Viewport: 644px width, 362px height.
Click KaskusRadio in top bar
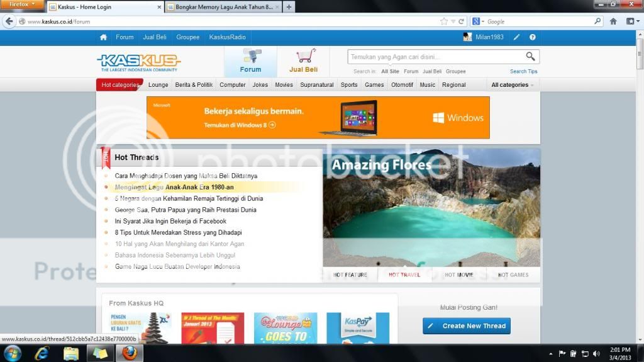click(x=227, y=37)
